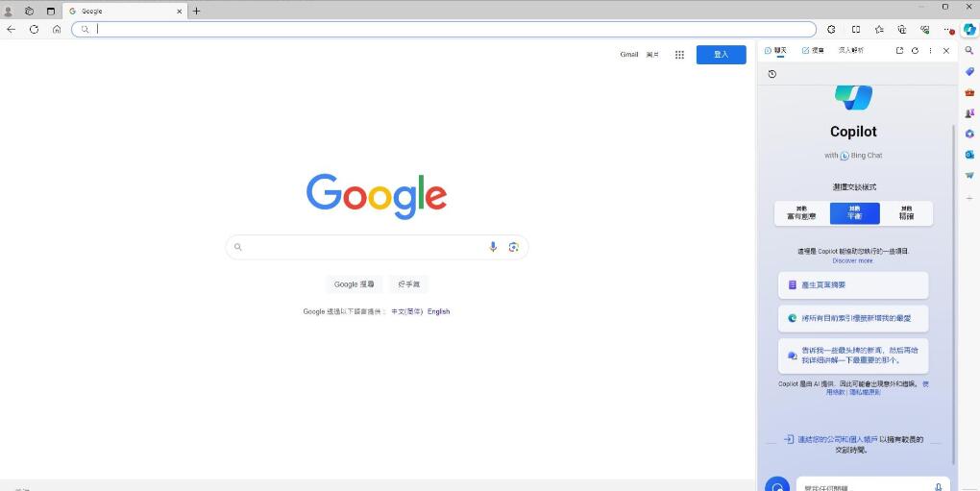Screen dimensions: 980x491
Task: Open the Google apps grid icon
Action: coord(679,55)
